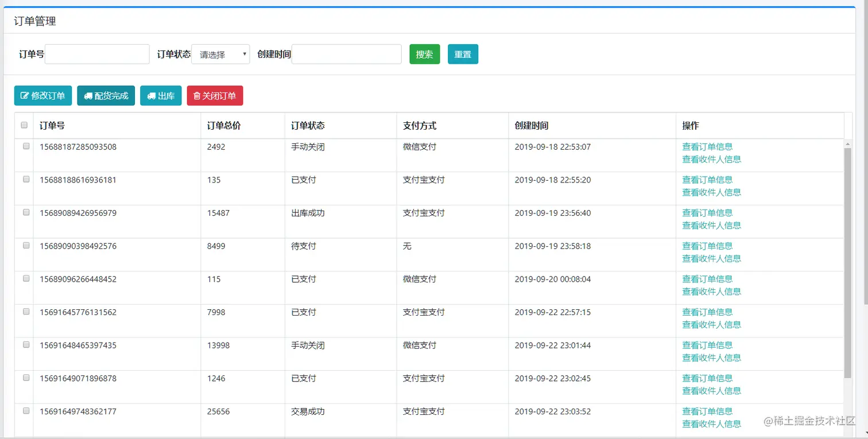
Task: Toggle the select-all checkbox in table header
Action: 24,125
